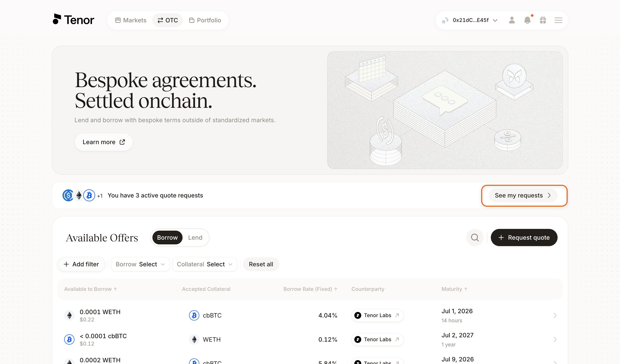Click the cbBTC collateral icon in 4.04% row

pyautogui.click(x=194, y=315)
